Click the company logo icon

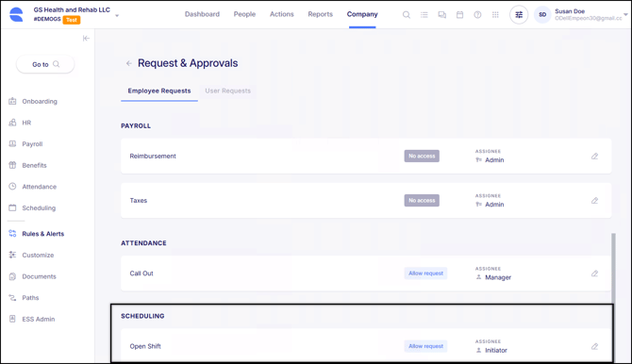16,14
